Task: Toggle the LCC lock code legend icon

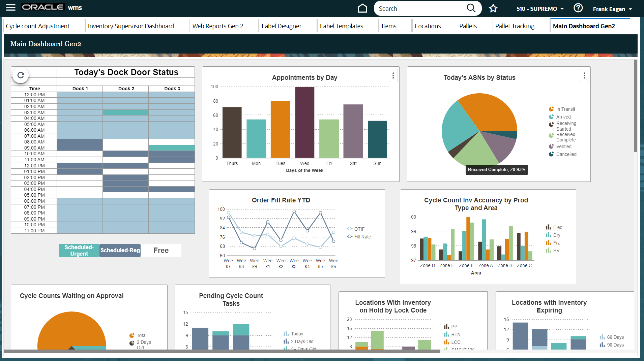Action: point(446,342)
